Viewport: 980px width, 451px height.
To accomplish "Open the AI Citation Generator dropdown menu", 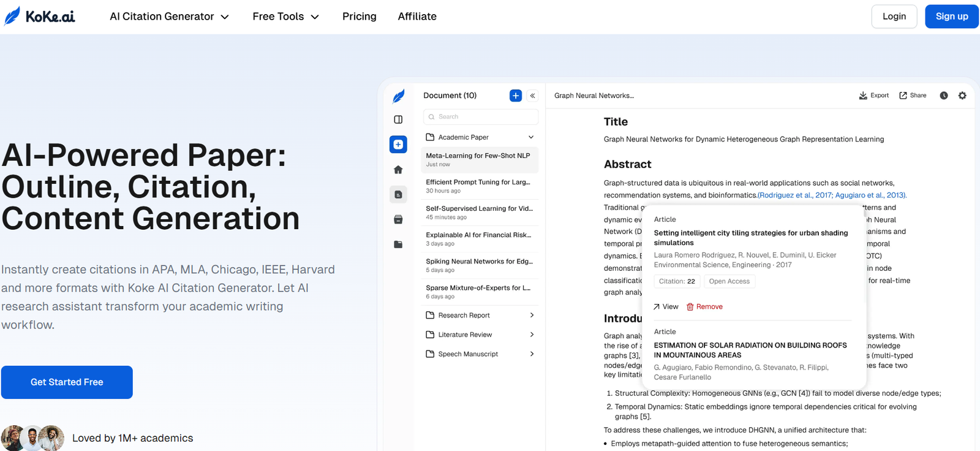I will tap(169, 17).
